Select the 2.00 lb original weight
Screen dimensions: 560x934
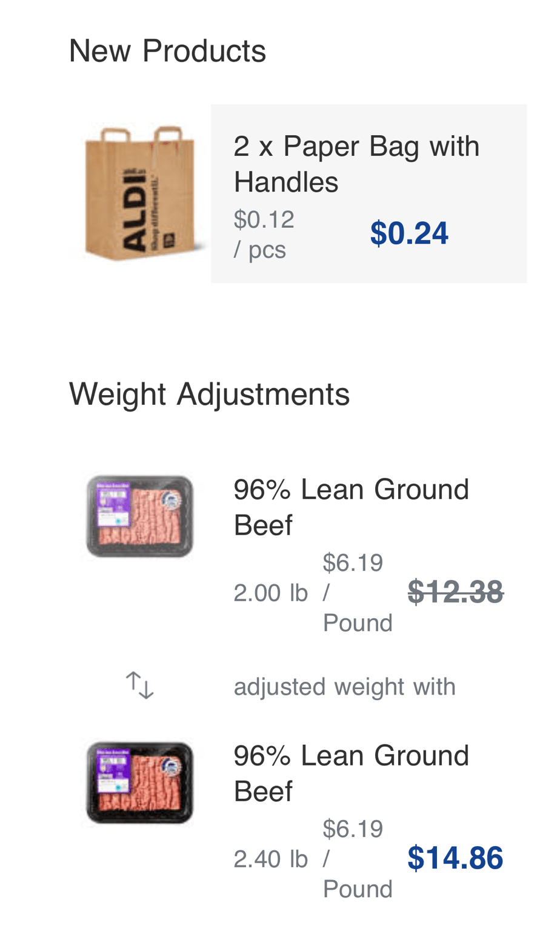pos(270,593)
